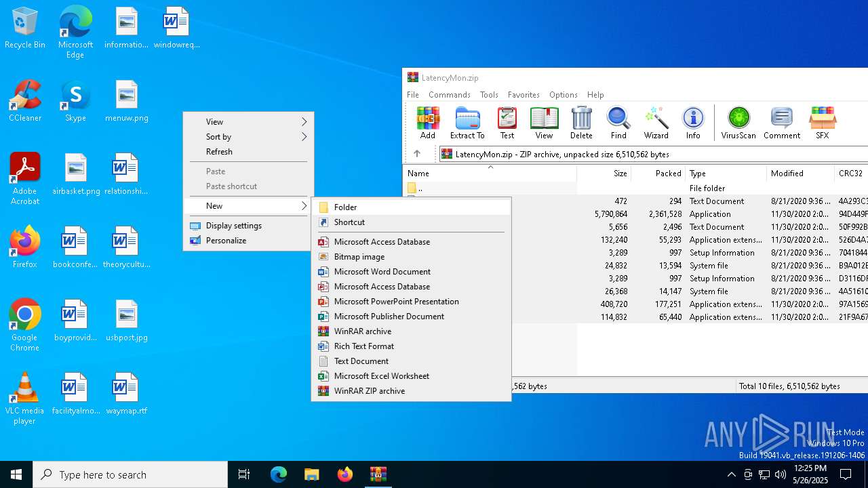Create a new Microsoft Excel Worksheet

pyautogui.click(x=411, y=376)
